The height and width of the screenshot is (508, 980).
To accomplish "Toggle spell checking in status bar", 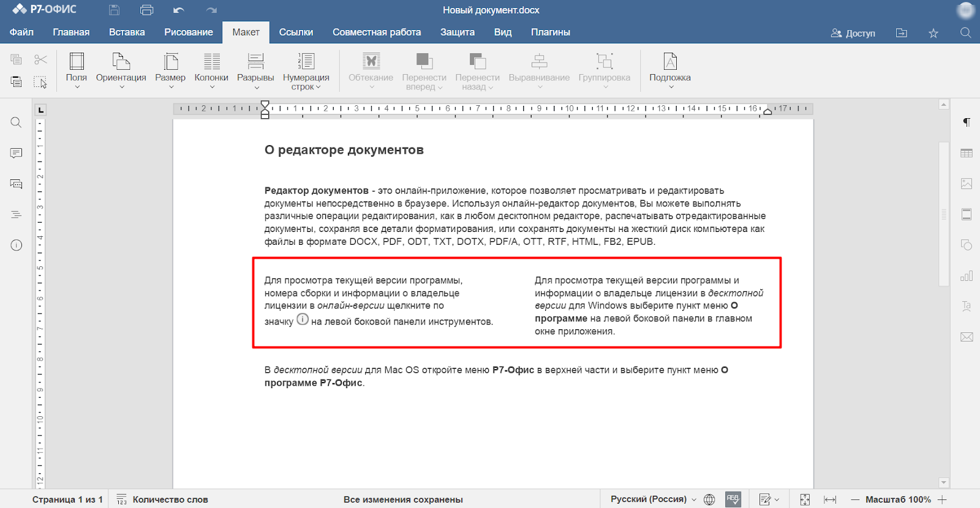I will [733, 499].
